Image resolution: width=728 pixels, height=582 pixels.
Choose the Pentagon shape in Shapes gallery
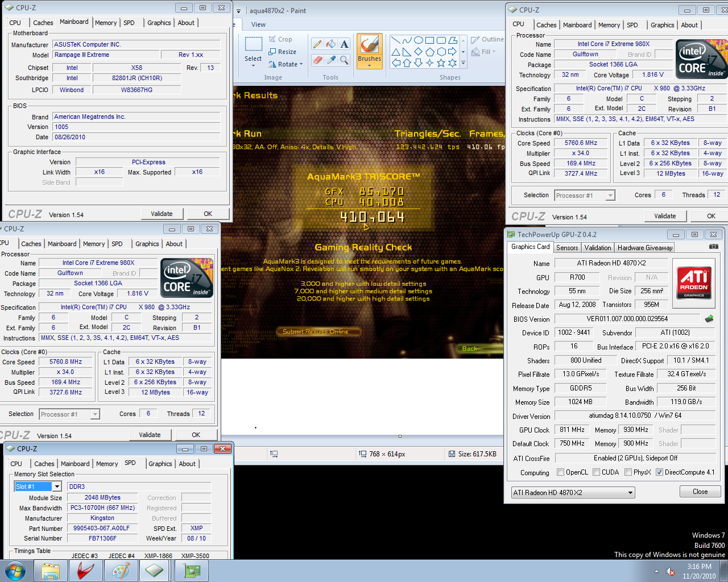pyautogui.click(x=429, y=52)
